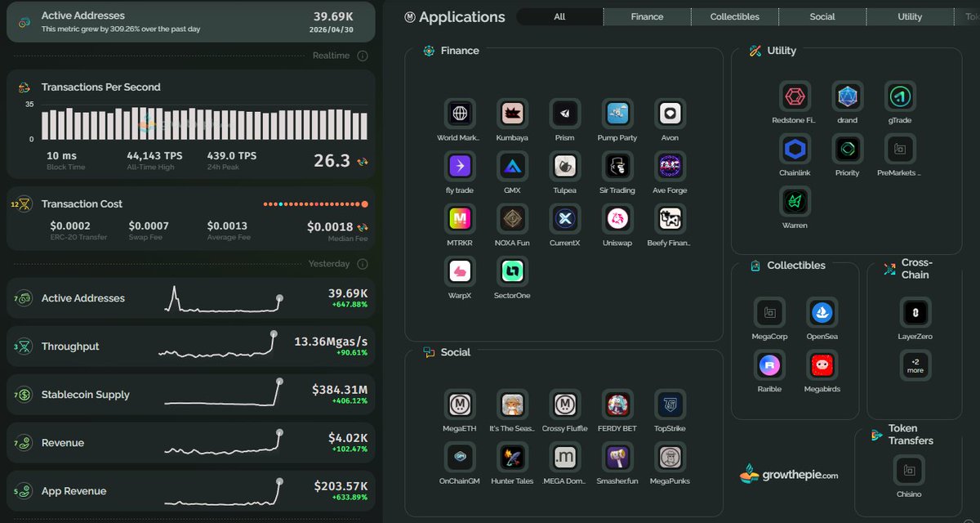Open the Smasher.fun app icon
Image resolution: width=980 pixels, height=523 pixels.
pyautogui.click(x=617, y=457)
